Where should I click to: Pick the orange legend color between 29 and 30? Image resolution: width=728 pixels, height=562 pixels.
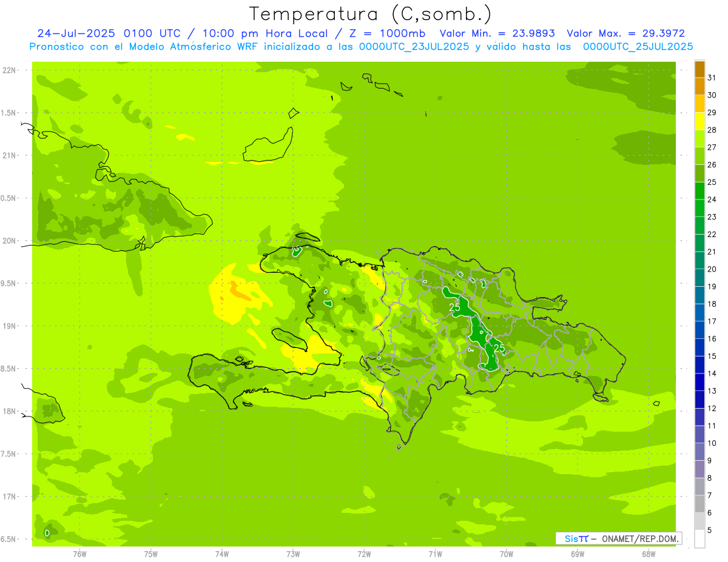(699, 104)
